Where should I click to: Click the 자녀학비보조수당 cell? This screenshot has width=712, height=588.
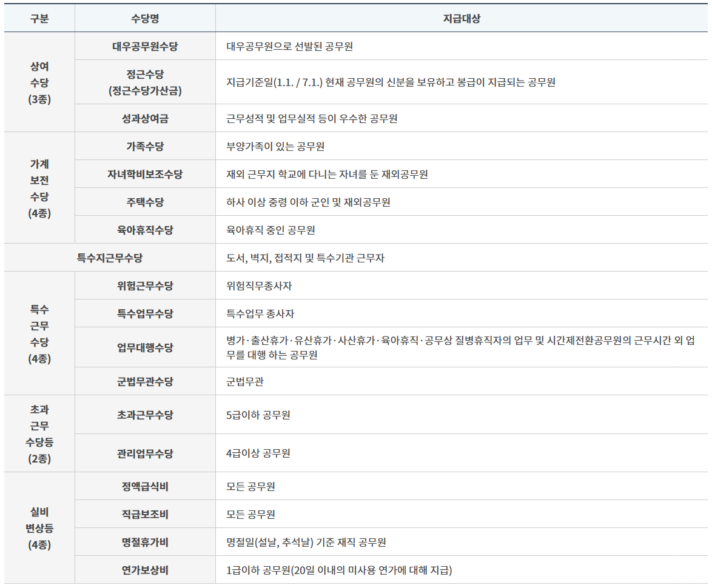(x=144, y=174)
